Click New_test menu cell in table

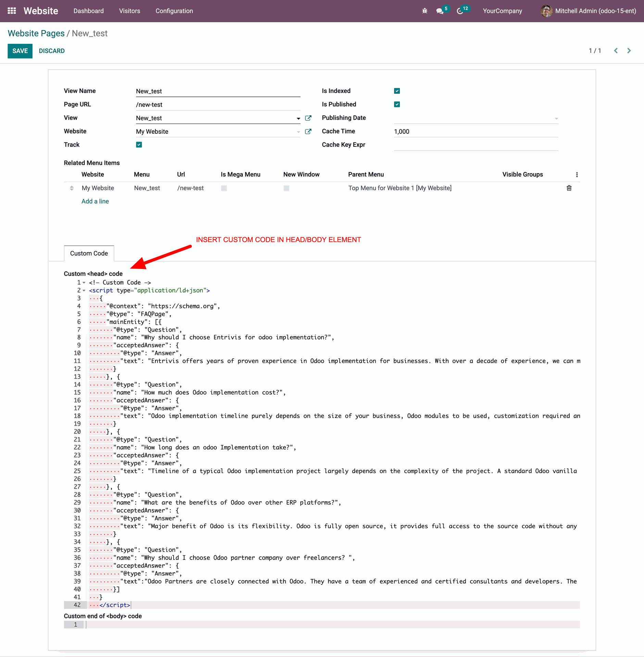(147, 188)
